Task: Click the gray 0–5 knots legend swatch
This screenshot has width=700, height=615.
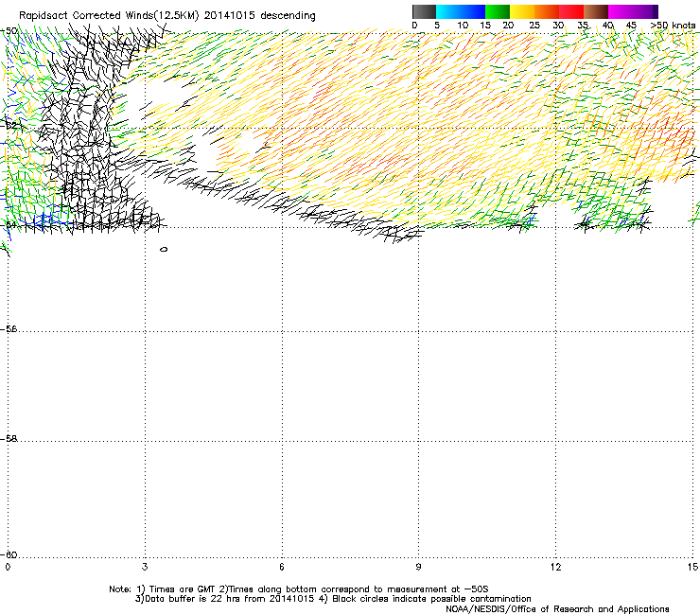Action: tap(424, 11)
